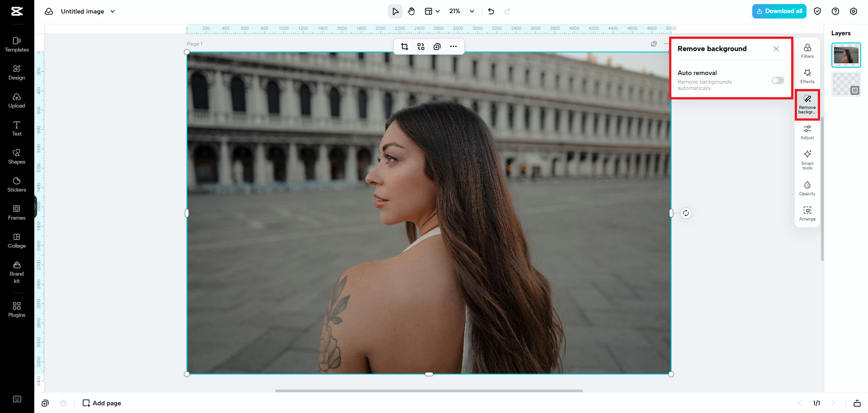This screenshot has width=868, height=413.
Task: Click Add page at the bottom
Action: [x=101, y=403]
